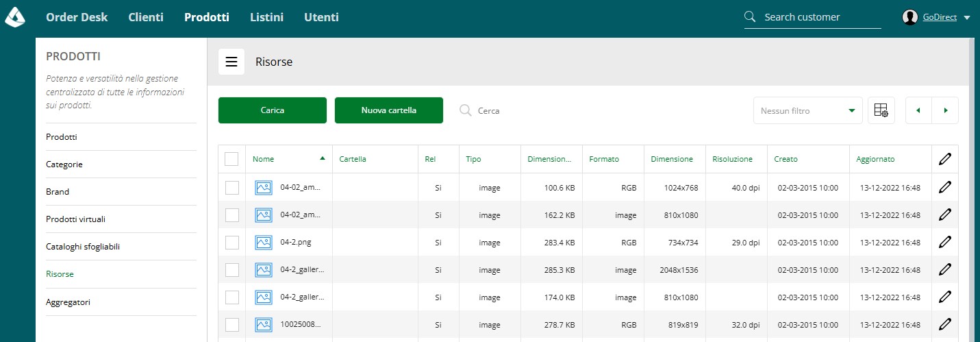Click the pencil icon in the table header

coord(945,159)
